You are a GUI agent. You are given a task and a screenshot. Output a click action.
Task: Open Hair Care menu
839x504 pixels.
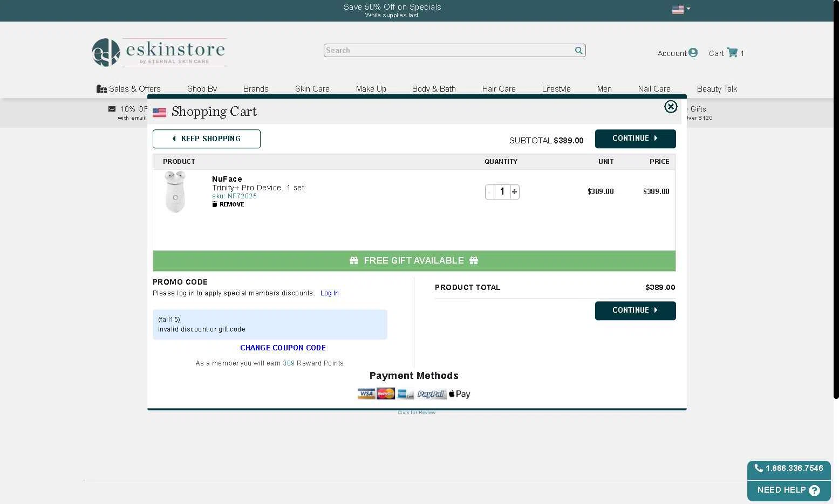pyautogui.click(x=499, y=89)
